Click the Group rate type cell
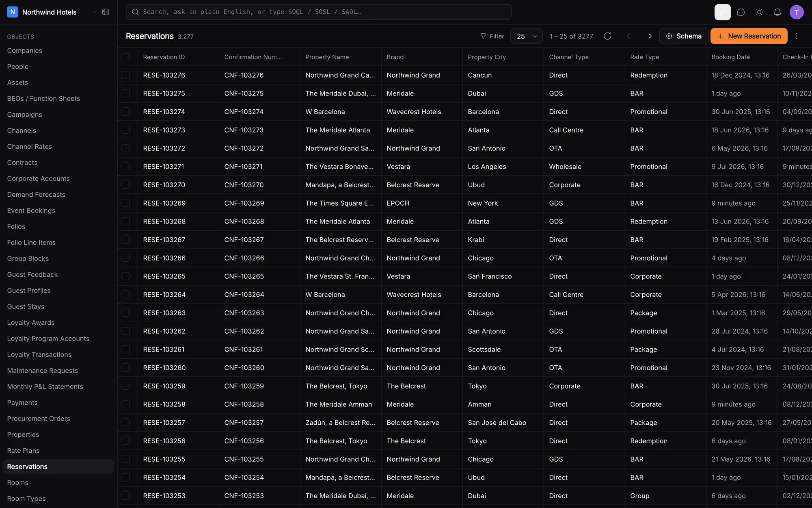 click(x=639, y=496)
